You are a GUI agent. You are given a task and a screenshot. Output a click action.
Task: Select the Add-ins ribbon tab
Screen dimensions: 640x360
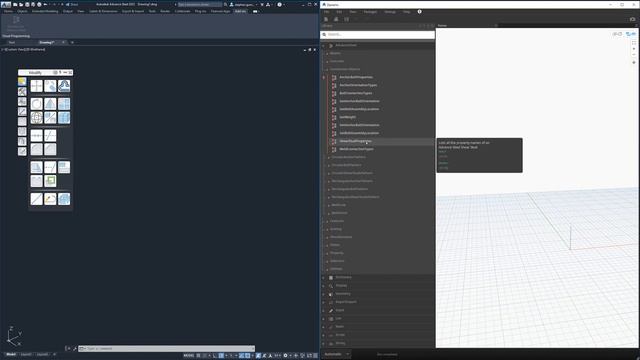[240, 11]
